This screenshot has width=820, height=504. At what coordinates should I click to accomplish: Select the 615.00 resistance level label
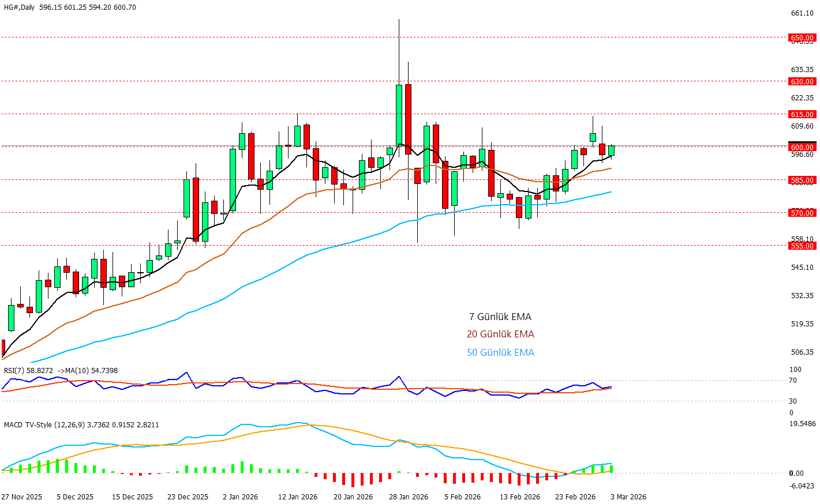tap(802, 115)
